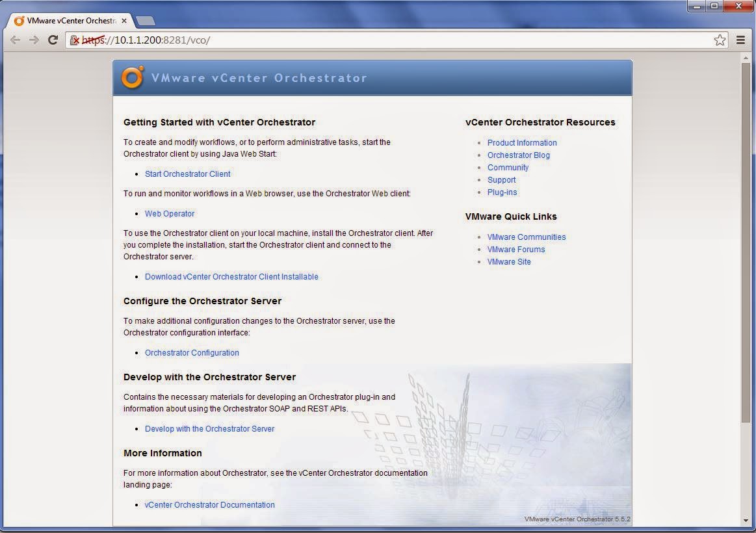This screenshot has width=756, height=533.
Task: Click the orange Orchestrator logo in header
Action: coord(133,77)
